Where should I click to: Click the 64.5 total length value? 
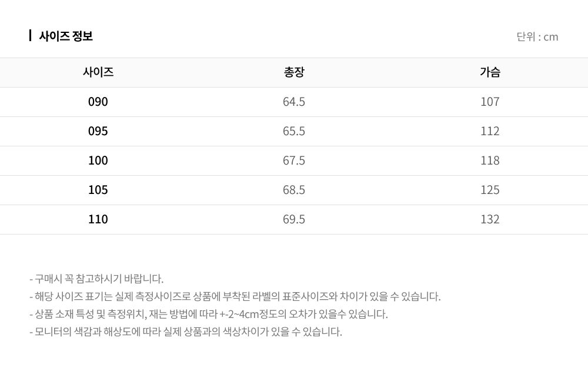[294, 102]
